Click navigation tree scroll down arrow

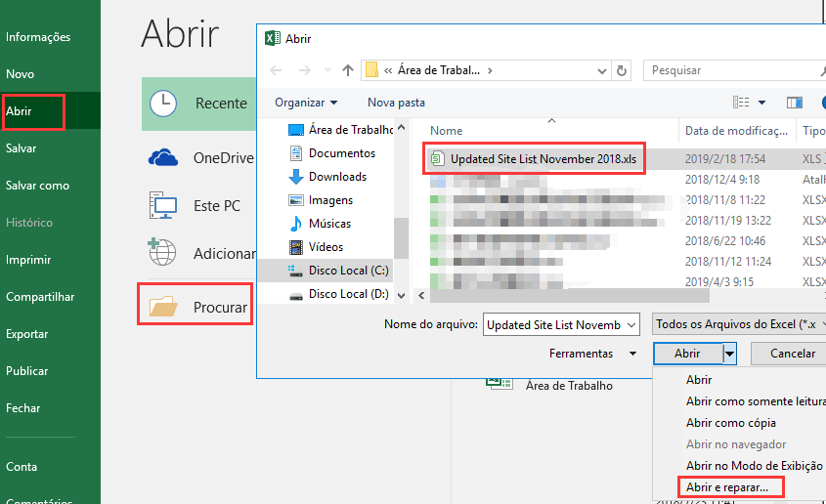coord(402,296)
